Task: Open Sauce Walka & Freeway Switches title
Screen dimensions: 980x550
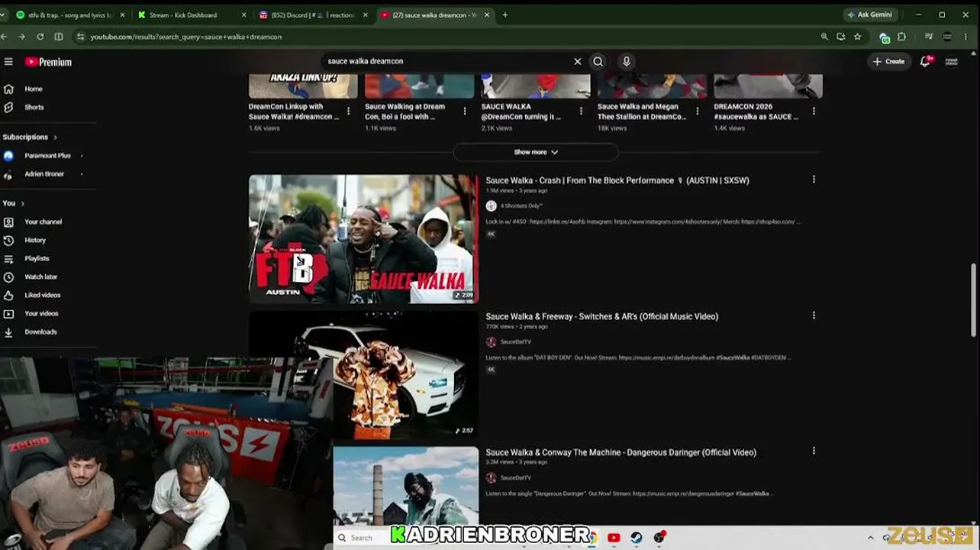Action: [x=601, y=316]
